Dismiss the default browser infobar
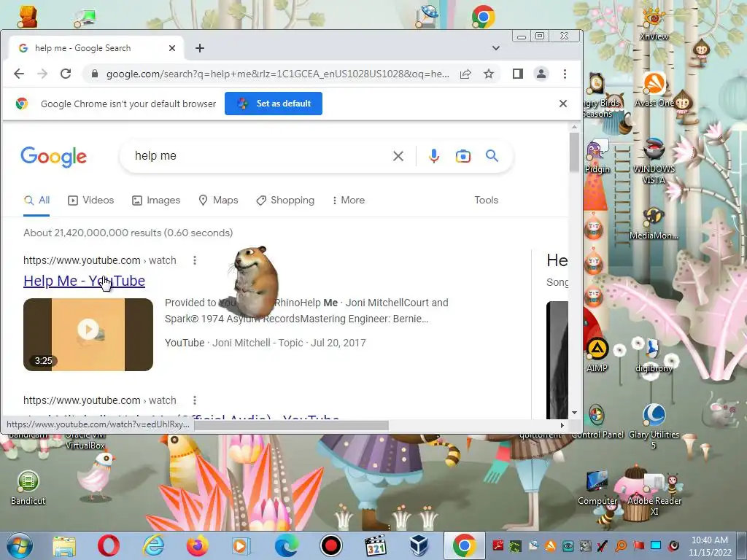This screenshot has width=747, height=560. pyautogui.click(x=563, y=104)
